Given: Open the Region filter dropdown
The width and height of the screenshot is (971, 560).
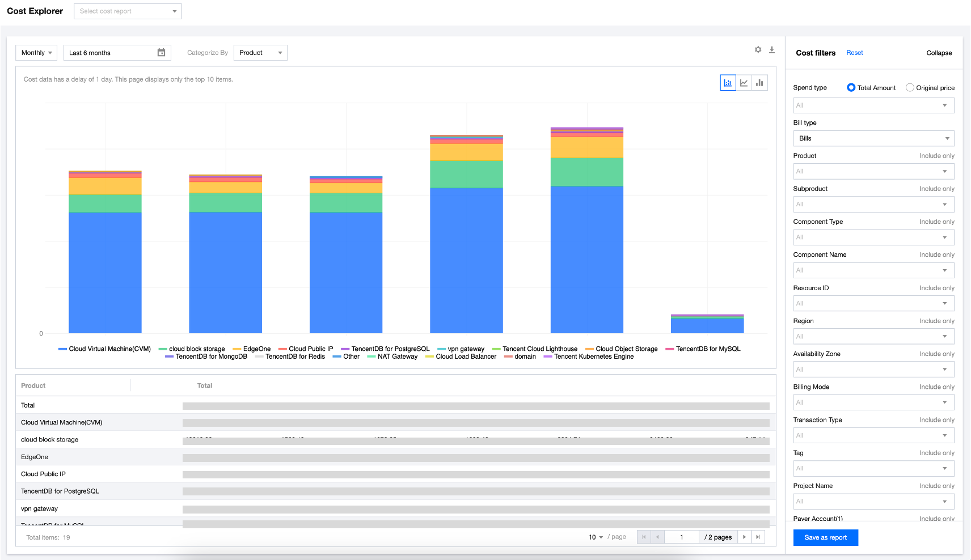Looking at the screenshot, I should (x=873, y=336).
